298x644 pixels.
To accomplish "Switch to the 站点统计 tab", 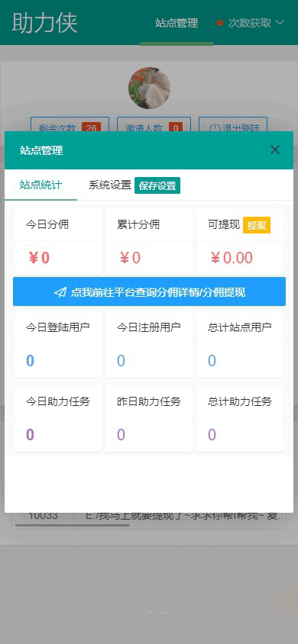I will (x=40, y=185).
